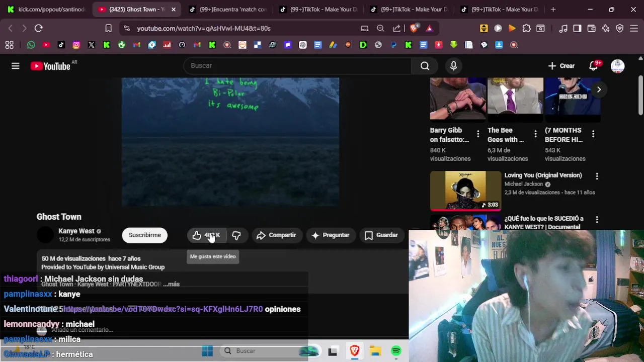The image size is (644, 362).
Task: Open media control music-note icon
Action: (563, 29)
